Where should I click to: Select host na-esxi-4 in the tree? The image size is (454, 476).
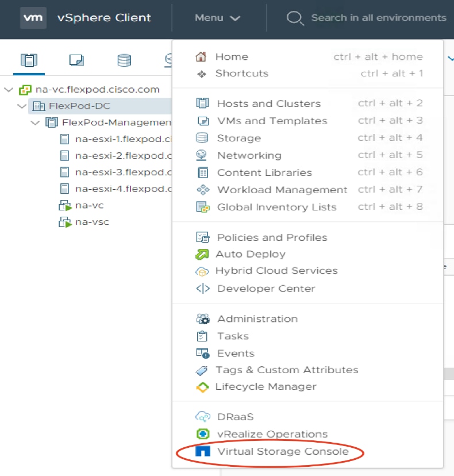click(124, 189)
